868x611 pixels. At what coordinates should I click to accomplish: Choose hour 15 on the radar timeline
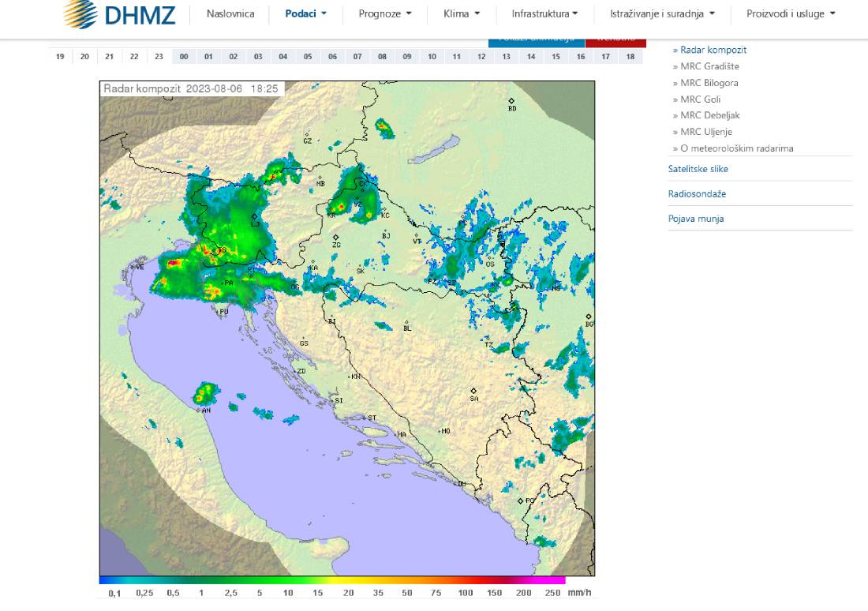pyautogui.click(x=556, y=57)
